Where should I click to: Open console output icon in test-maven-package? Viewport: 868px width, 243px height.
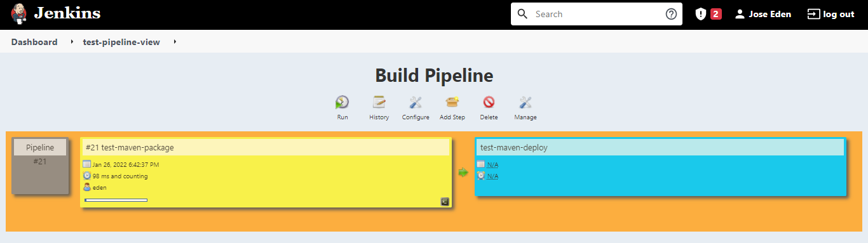[445, 201]
